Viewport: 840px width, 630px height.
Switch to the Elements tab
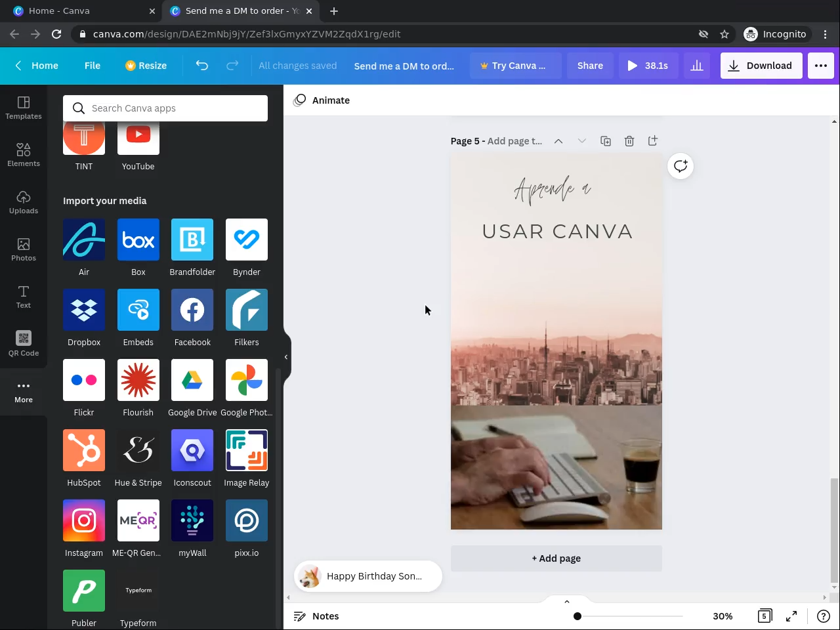click(x=24, y=156)
